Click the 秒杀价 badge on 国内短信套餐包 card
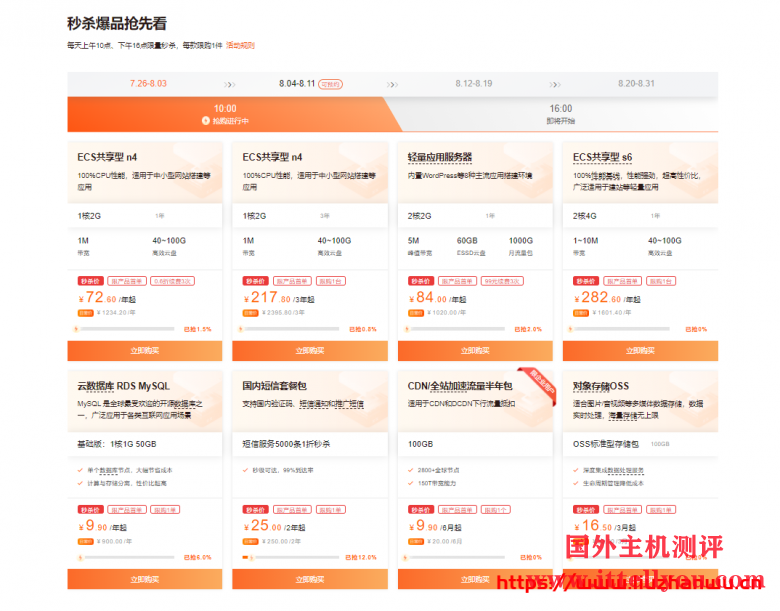The width and height of the screenshot is (780, 611). [256, 509]
